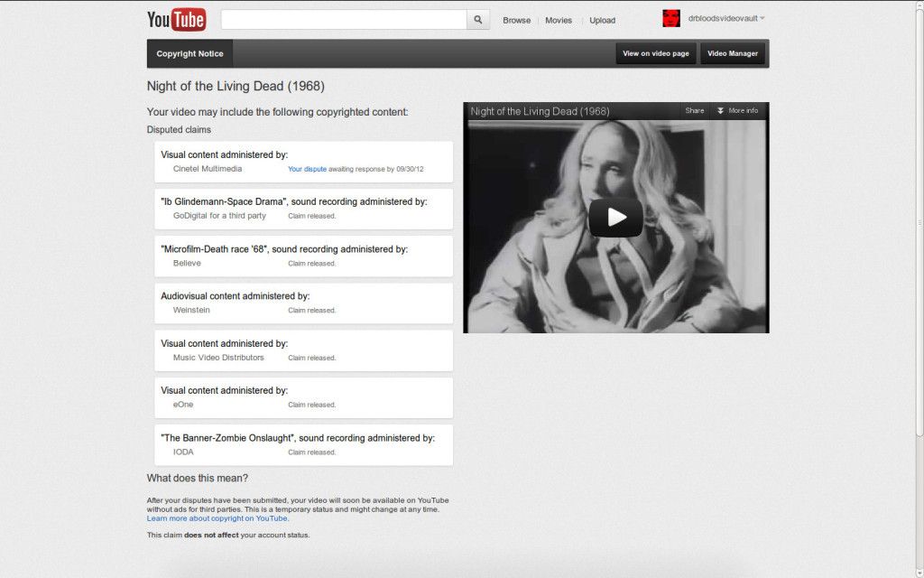Click the Weinstein claimant text
This screenshot has width=924, height=578.
point(191,311)
